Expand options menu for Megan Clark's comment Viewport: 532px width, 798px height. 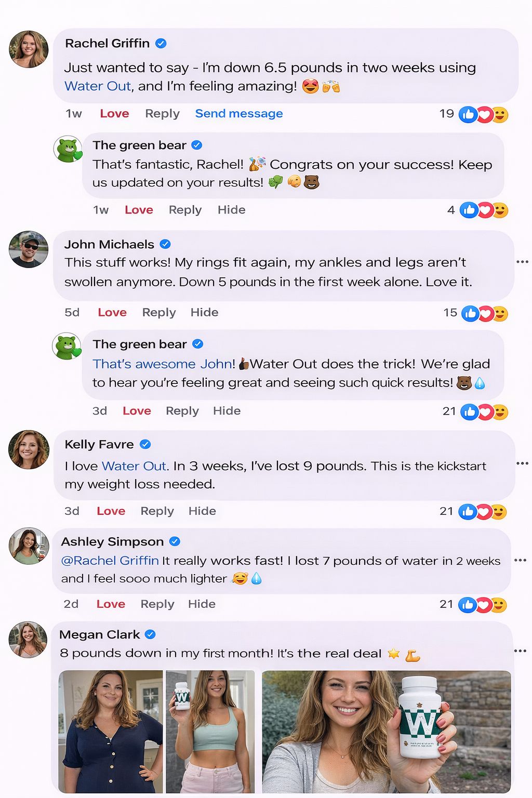coord(520,651)
